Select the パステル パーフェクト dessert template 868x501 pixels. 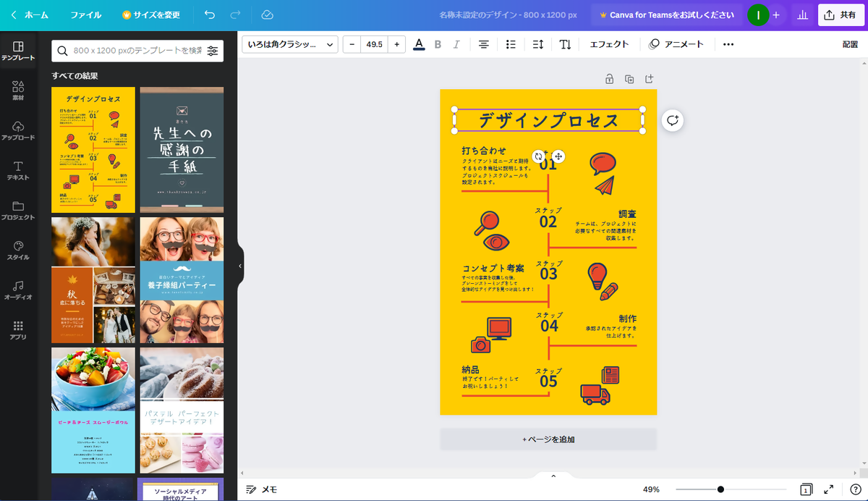(182, 411)
